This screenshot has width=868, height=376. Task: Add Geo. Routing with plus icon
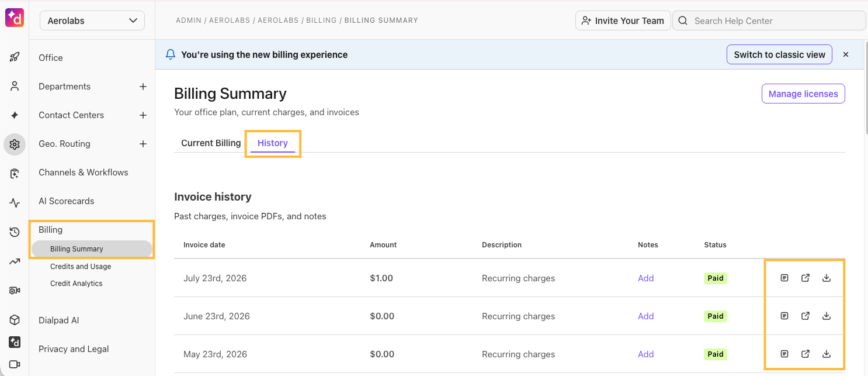tap(143, 144)
